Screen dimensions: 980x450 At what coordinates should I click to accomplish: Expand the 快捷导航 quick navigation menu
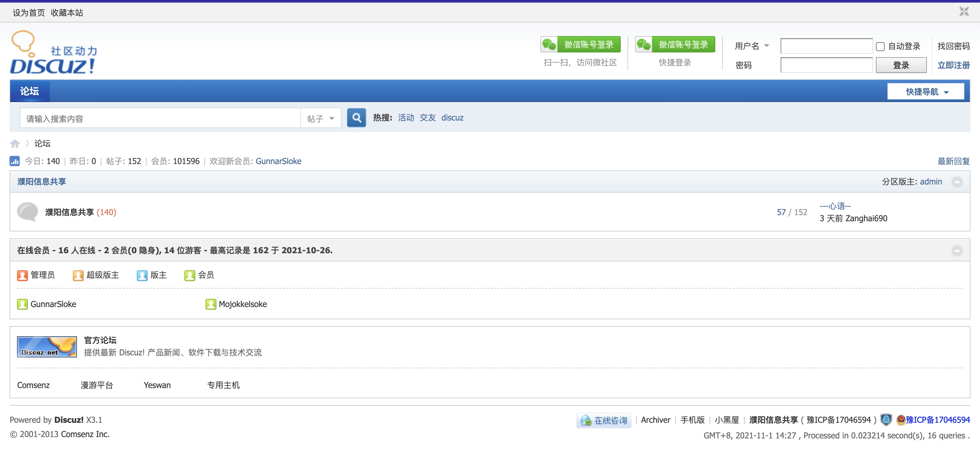pyautogui.click(x=925, y=92)
